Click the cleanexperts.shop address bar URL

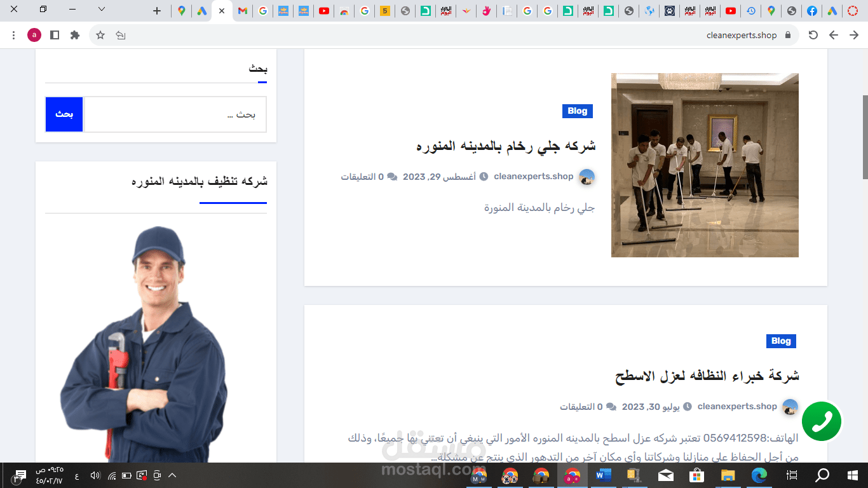click(742, 36)
